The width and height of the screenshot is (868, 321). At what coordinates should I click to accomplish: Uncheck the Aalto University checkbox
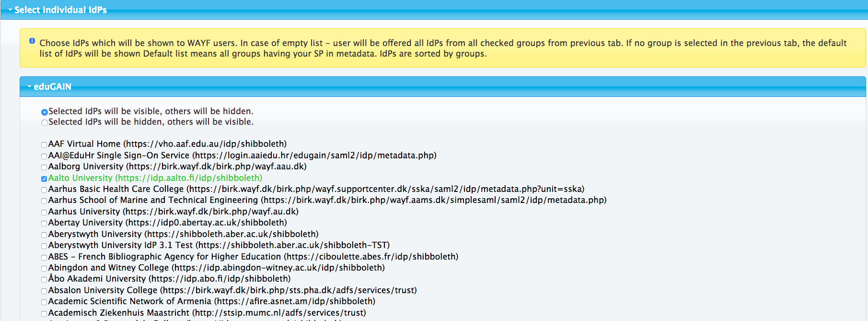44,179
